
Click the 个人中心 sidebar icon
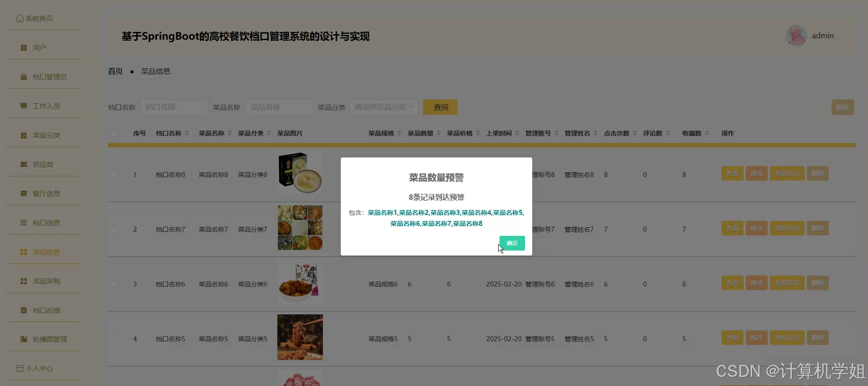point(20,368)
